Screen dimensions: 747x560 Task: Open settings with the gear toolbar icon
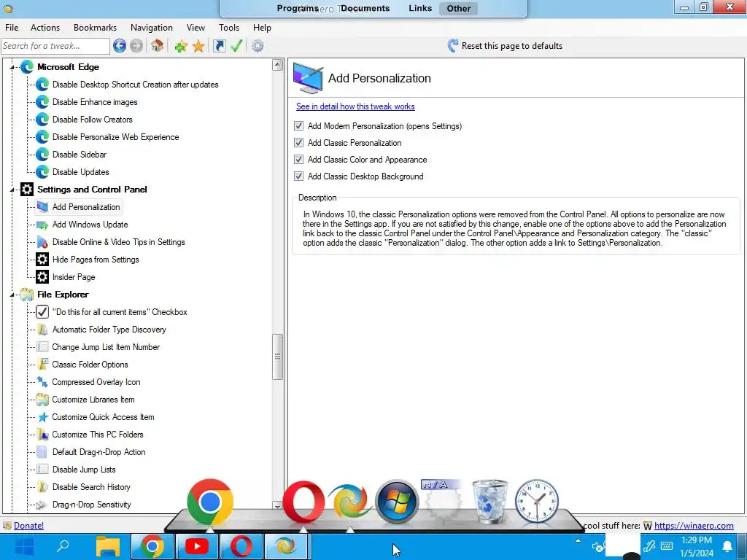[x=258, y=46]
